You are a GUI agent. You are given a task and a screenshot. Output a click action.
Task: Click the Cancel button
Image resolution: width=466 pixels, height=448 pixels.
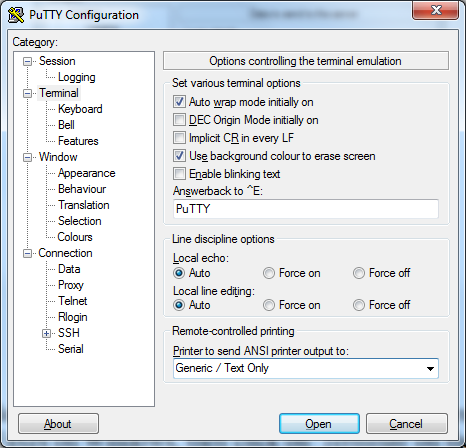point(407,424)
